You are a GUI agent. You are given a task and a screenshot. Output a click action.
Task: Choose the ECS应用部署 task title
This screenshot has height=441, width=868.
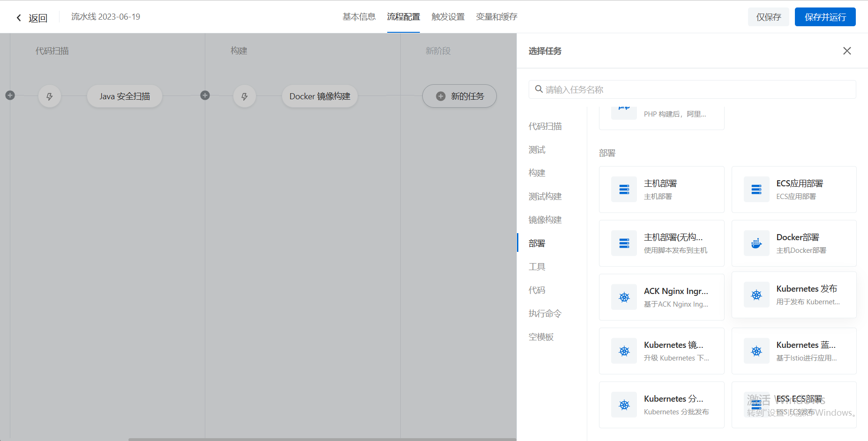(800, 184)
